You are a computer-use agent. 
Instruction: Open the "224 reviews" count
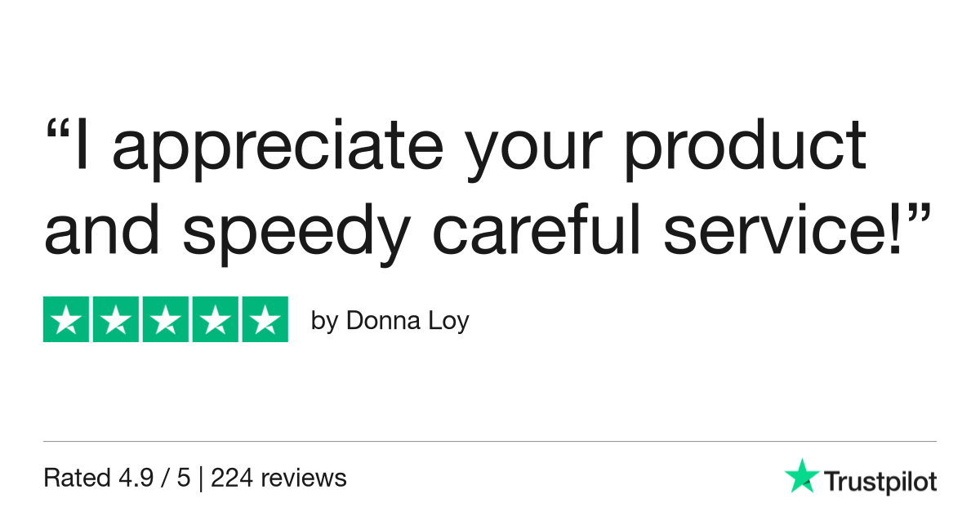278,478
